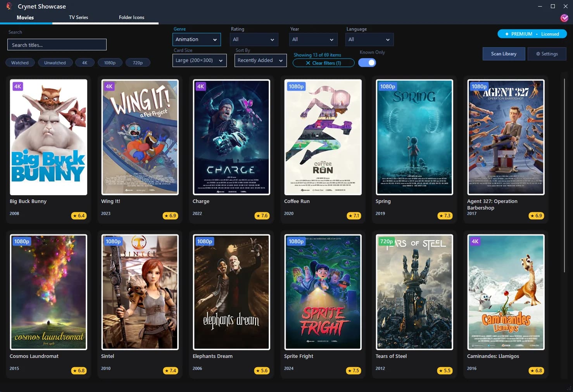This screenshot has width=573, height=392.
Task: Click the 7.4 star rating on Sintel
Action: pyautogui.click(x=170, y=371)
